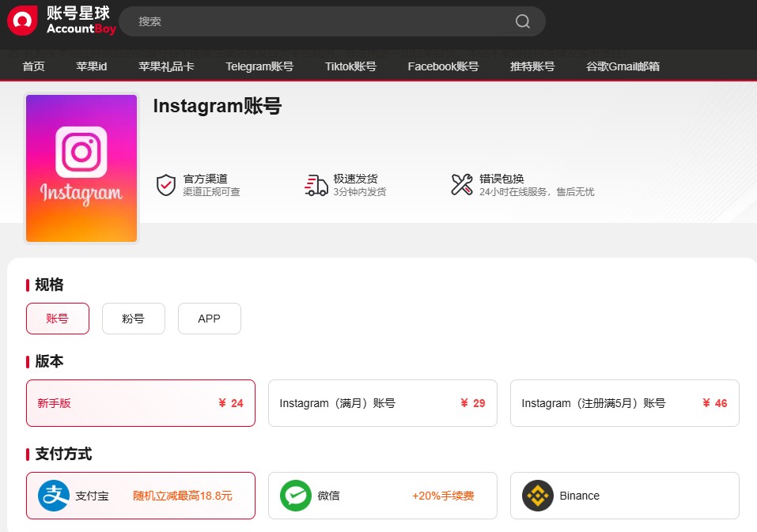Click into the 搜索 search field
Image resolution: width=757 pixels, height=532 pixels.
coord(332,21)
